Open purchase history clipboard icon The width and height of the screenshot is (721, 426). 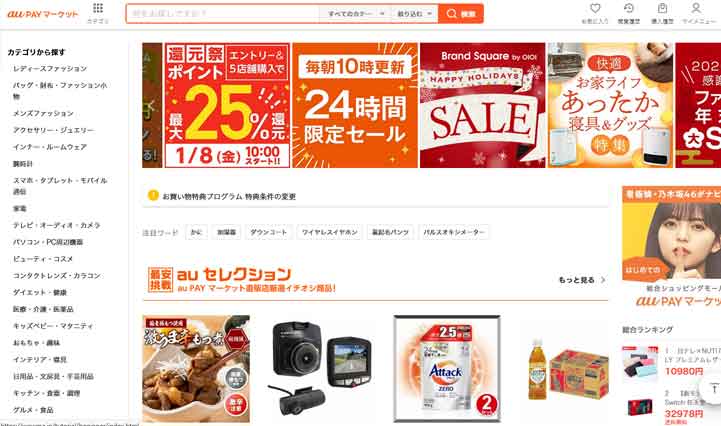[x=662, y=8]
